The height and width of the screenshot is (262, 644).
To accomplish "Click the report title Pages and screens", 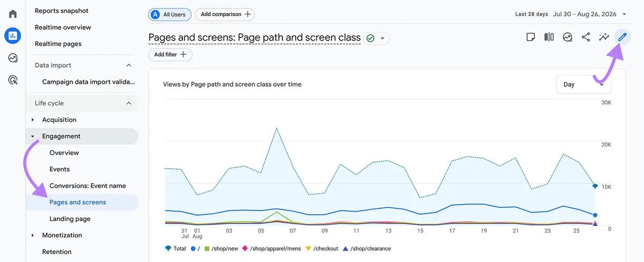I will (x=254, y=38).
